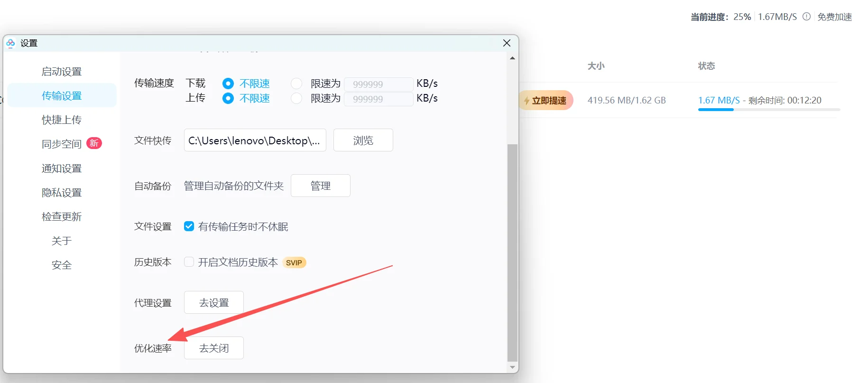This screenshot has height=383, width=868.
Task: Toggle 有传输任务时不休眠 checkbox
Action: pyautogui.click(x=189, y=226)
